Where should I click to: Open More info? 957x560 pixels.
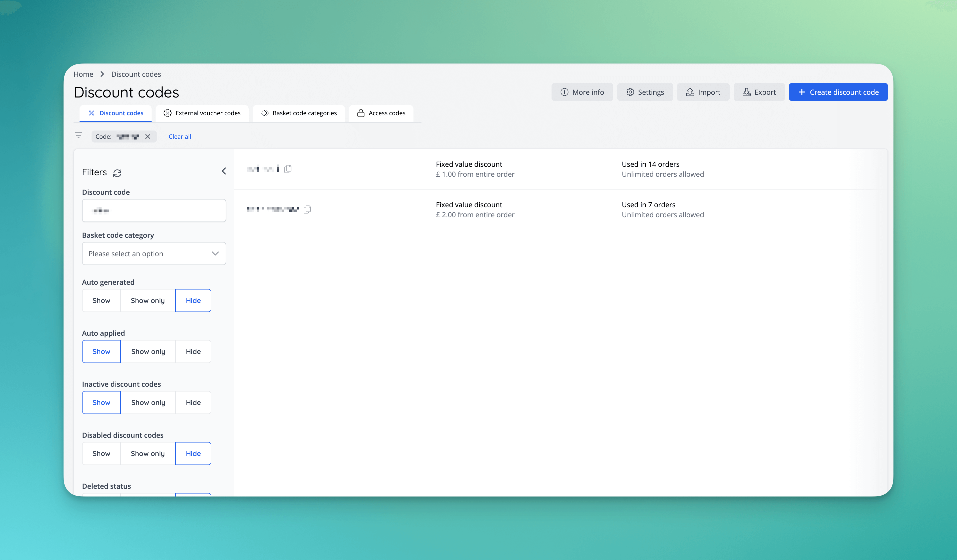click(x=582, y=92)
